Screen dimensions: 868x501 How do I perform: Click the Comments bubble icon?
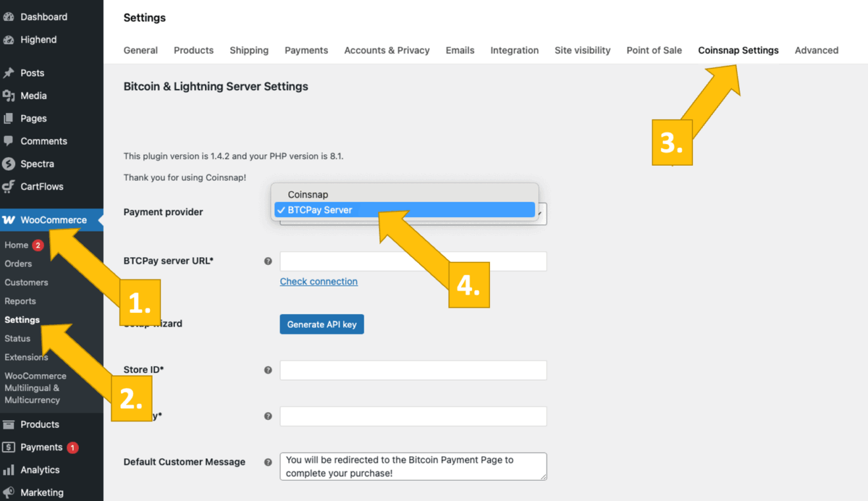tap(9, 141)
